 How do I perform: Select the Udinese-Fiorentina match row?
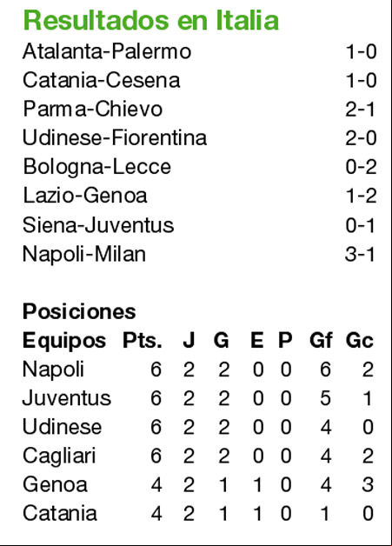[200, 138]
